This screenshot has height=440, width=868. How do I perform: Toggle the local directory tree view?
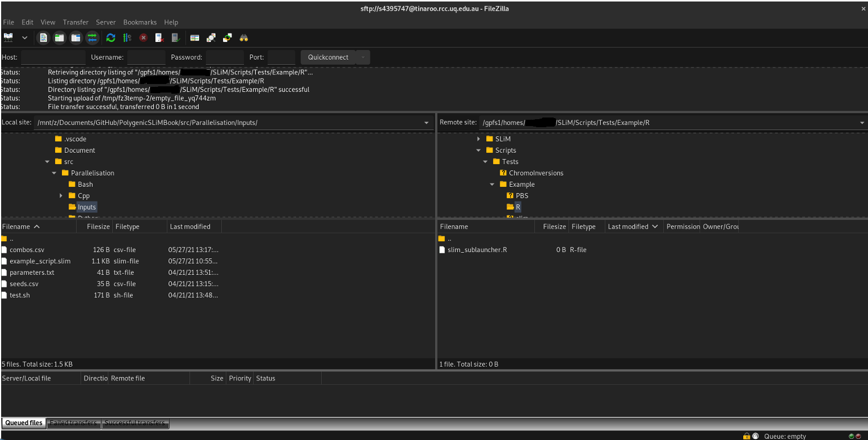coord(60,37)
